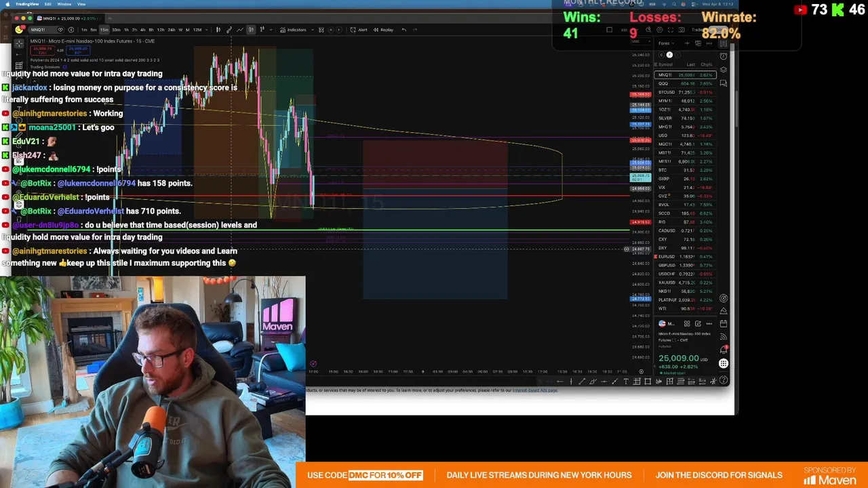Select the crosshair cursor tool

tap(19, 43)
